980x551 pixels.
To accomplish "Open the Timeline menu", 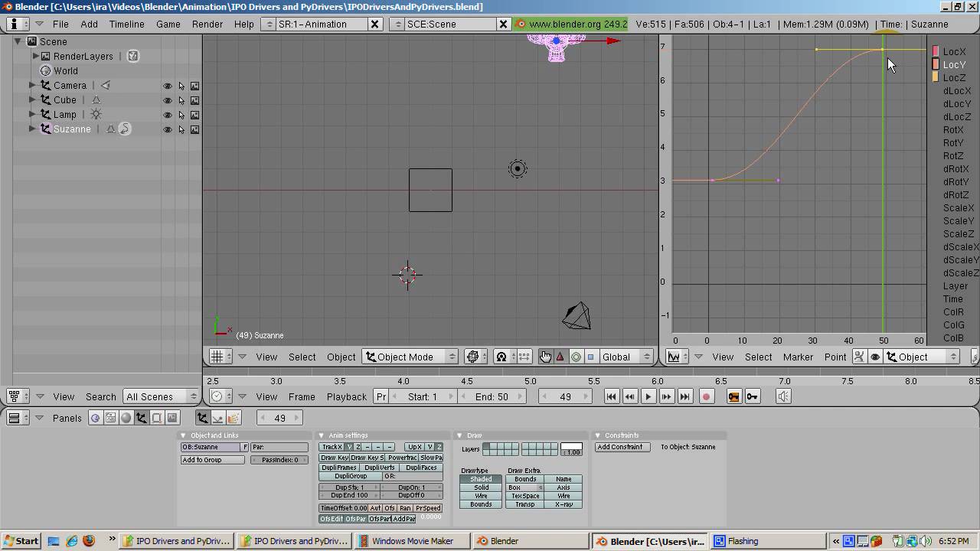I will pos(126,24).
